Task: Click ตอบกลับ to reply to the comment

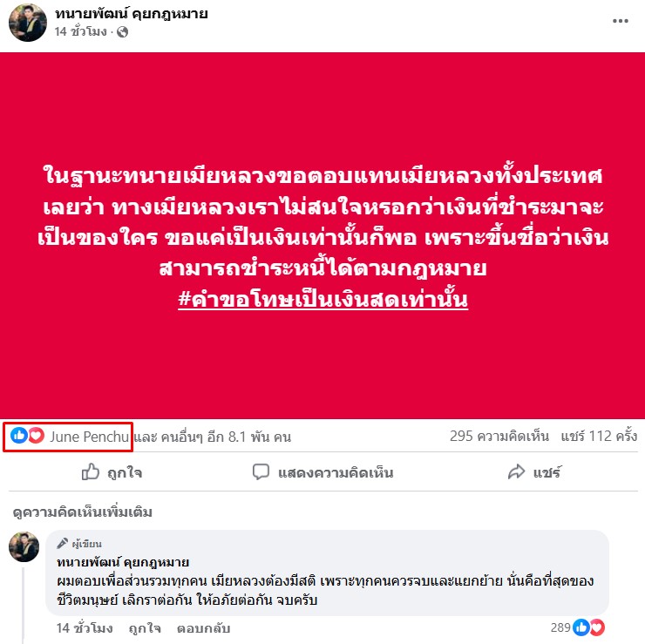Action: pos(203,628)
